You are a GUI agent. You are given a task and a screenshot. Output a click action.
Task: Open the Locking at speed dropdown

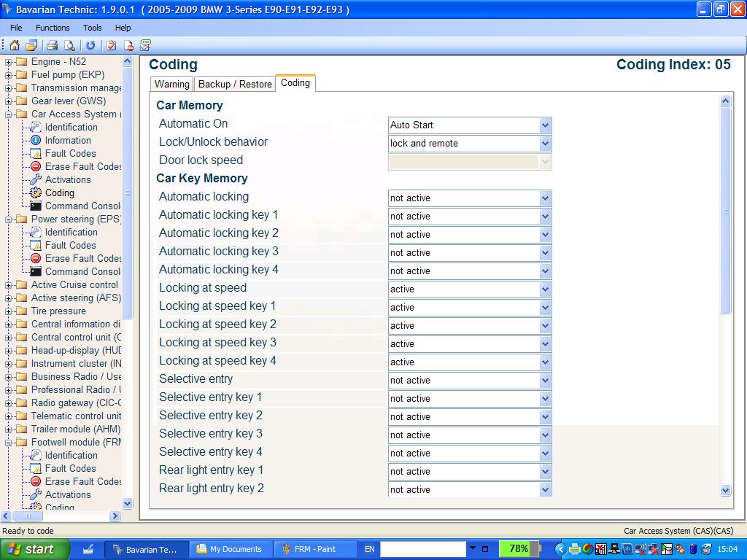pos(546,289)
